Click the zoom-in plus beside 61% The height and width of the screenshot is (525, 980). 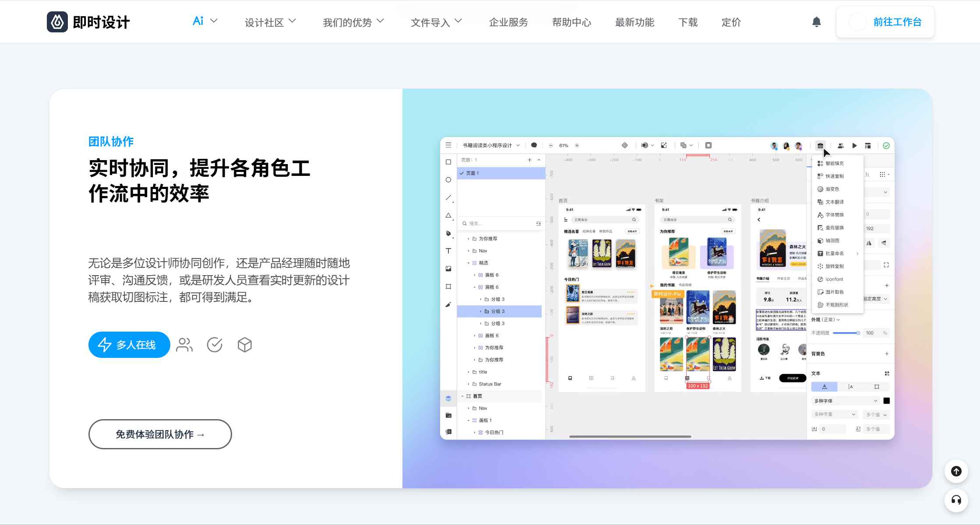577,146
